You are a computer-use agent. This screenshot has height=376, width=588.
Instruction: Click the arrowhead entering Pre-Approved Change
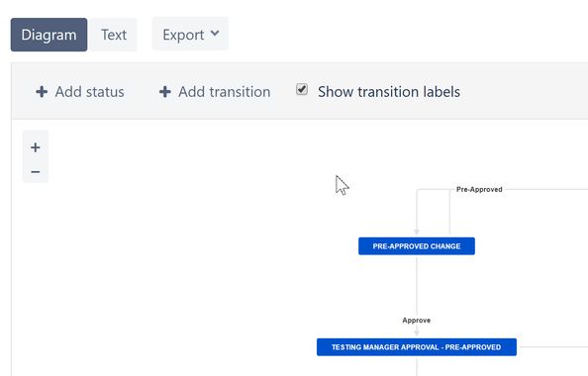[417, 233]
